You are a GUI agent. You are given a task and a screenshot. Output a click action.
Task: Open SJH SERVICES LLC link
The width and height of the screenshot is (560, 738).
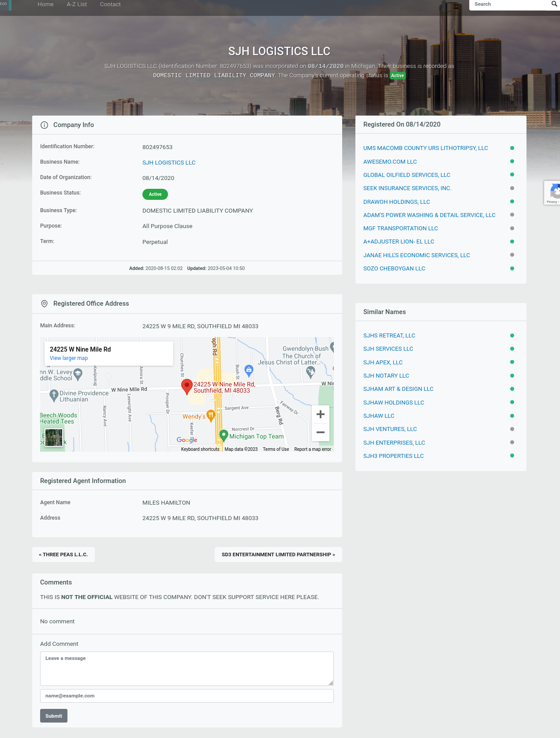click(x=388, y=349)
